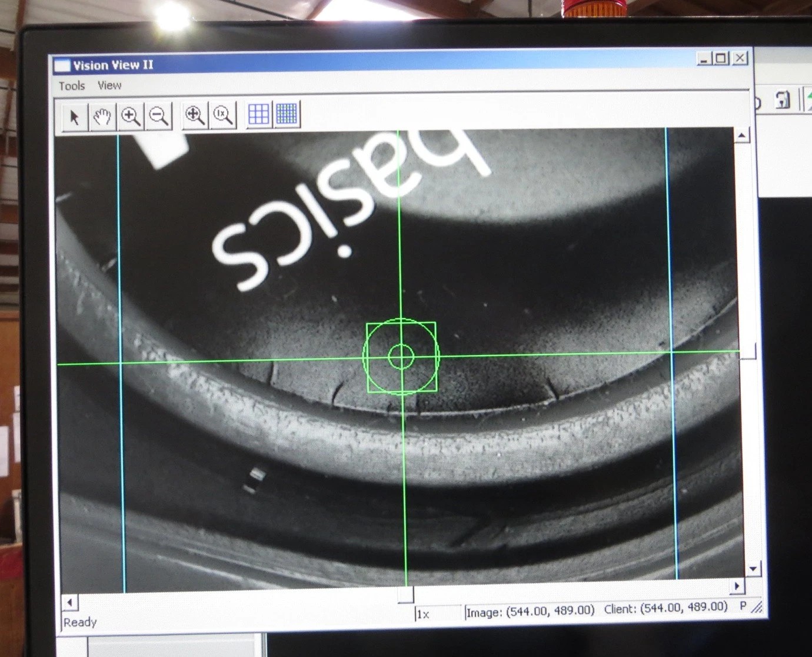Click the zoom in magnifier
The width and height of the screenshot is (812, 657).
click(131, 116)
